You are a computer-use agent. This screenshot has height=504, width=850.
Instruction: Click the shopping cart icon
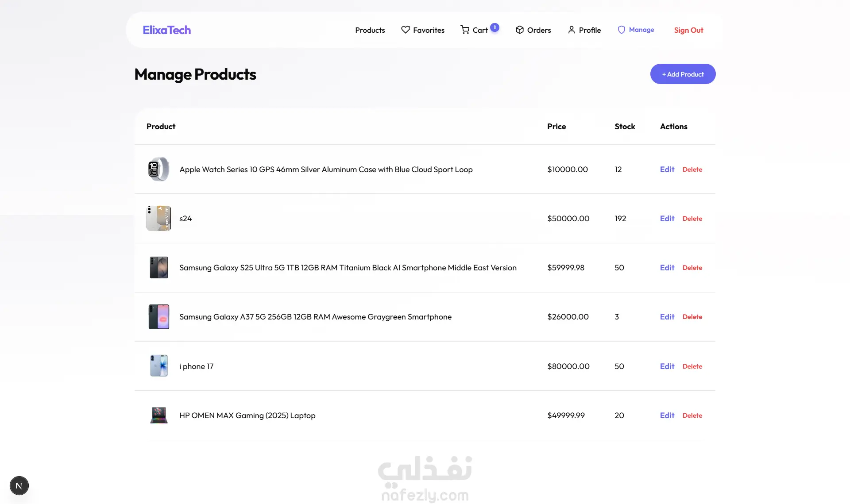tap(465, 30)
